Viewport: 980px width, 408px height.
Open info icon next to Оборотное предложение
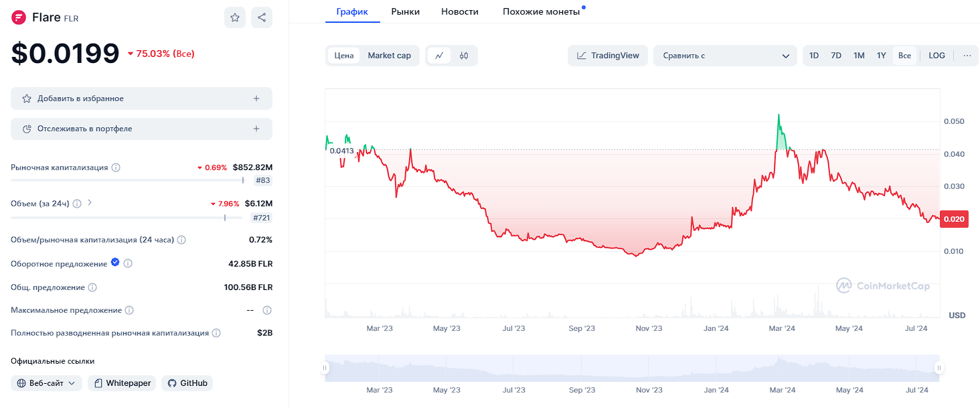(x=128, y=264)
